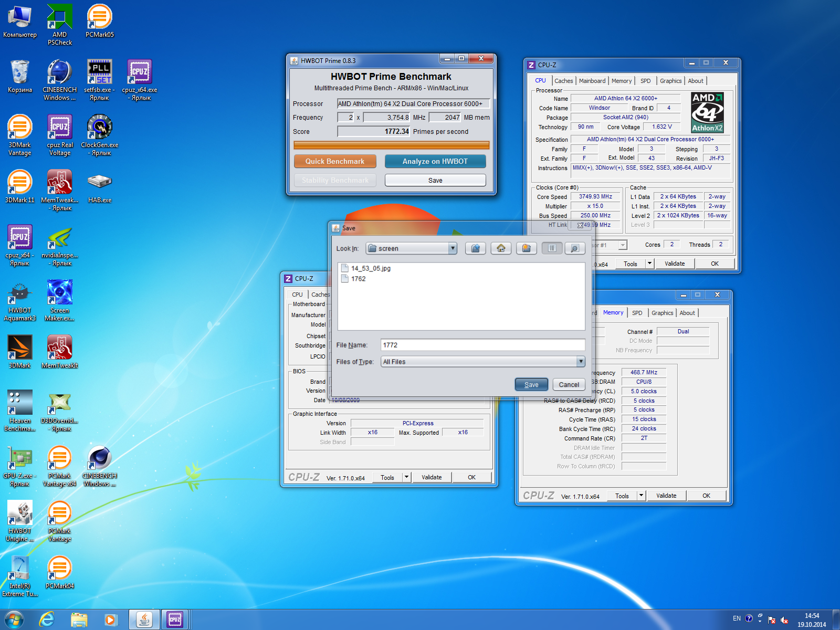The width and height of the screenshot is (840, 630).
Task: Open AMD PSCheck desktop icon
Action: (x=60, y=25)
